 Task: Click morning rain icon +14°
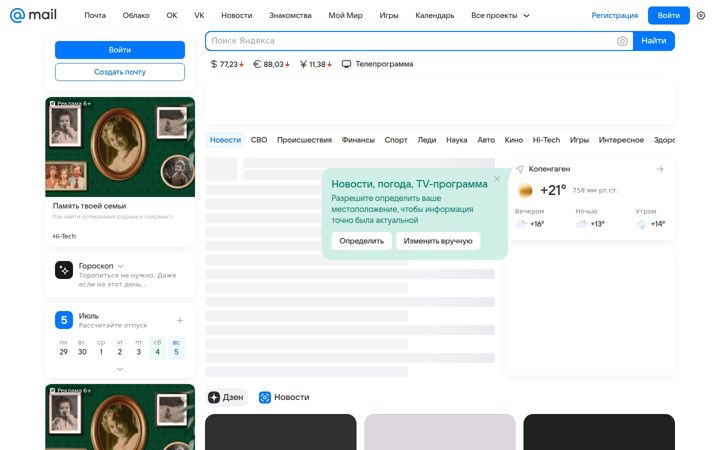(641, 224)
